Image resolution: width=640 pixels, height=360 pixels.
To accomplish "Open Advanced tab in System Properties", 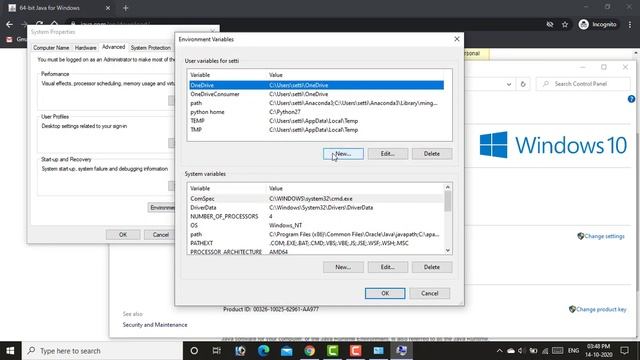I will pyautogui.click(x=113, y=47).
